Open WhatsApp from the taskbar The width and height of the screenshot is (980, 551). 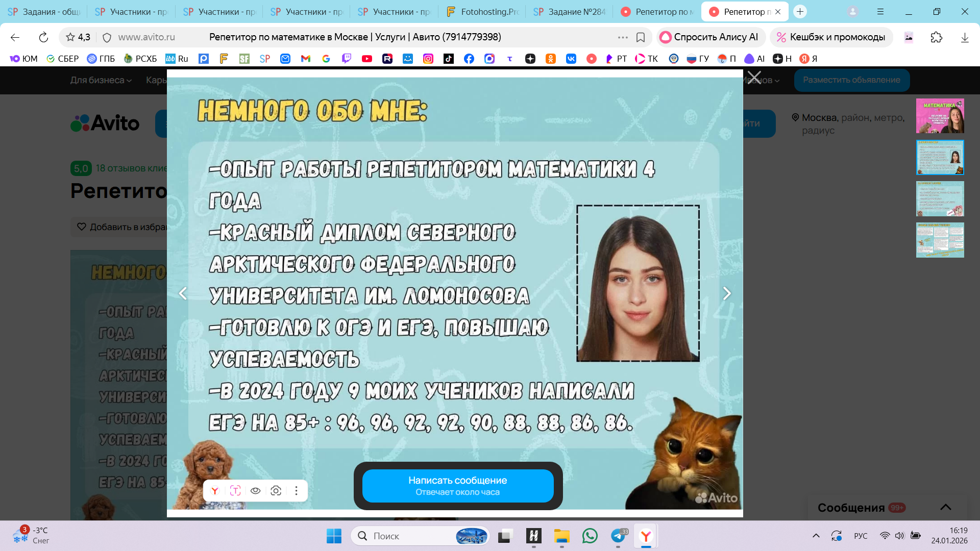[590, 536]
